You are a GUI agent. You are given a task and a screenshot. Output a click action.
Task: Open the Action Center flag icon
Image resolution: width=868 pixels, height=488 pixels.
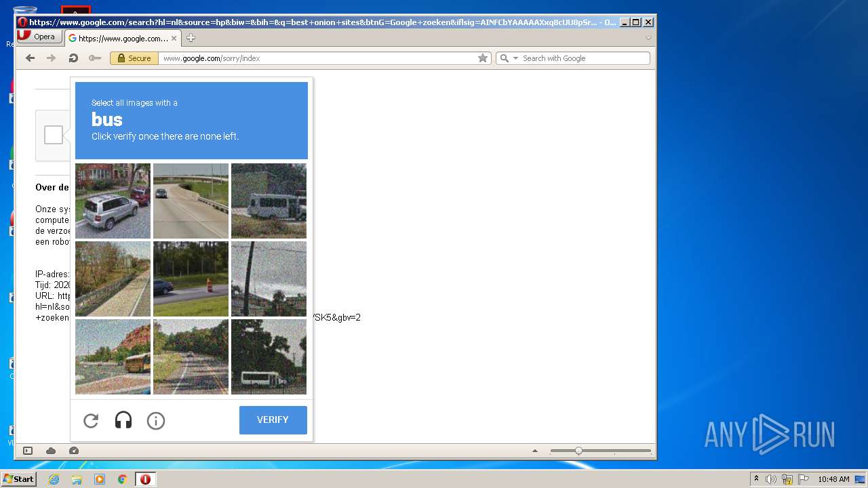[803, 479]
